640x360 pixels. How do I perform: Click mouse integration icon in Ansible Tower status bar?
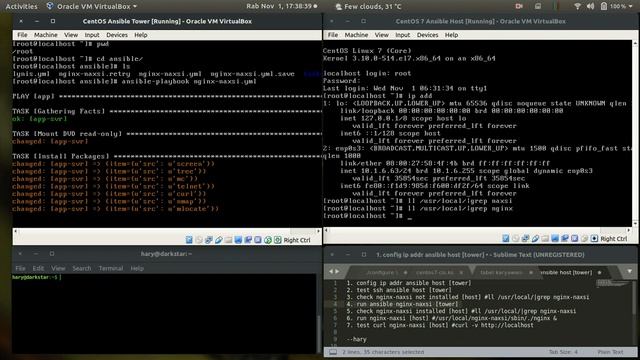268,240
